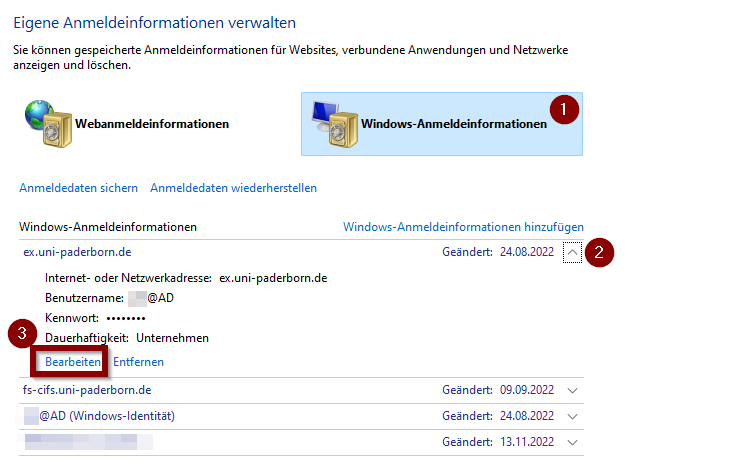Click the globe safe icon for Webanmeldeinformationen
Screen dimensions: 741x468
tap(46, 124)
